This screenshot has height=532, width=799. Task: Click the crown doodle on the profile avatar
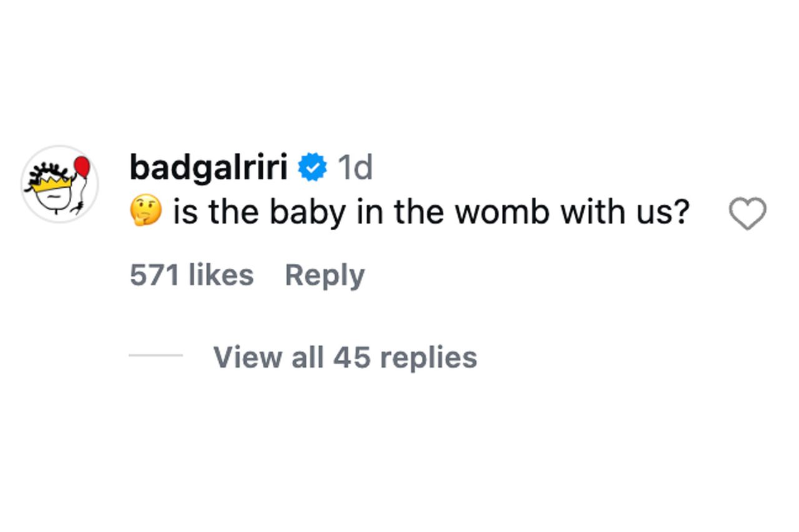(x=52, y=185)
